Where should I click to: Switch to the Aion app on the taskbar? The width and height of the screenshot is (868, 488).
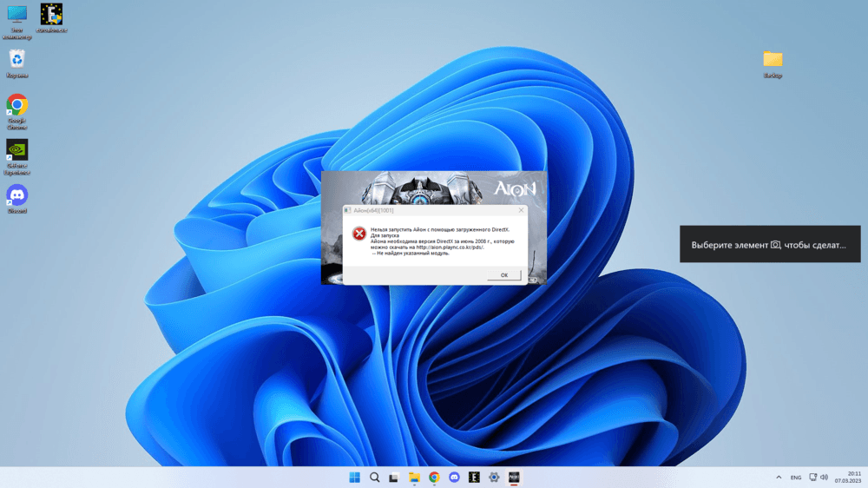coord(514,478)
